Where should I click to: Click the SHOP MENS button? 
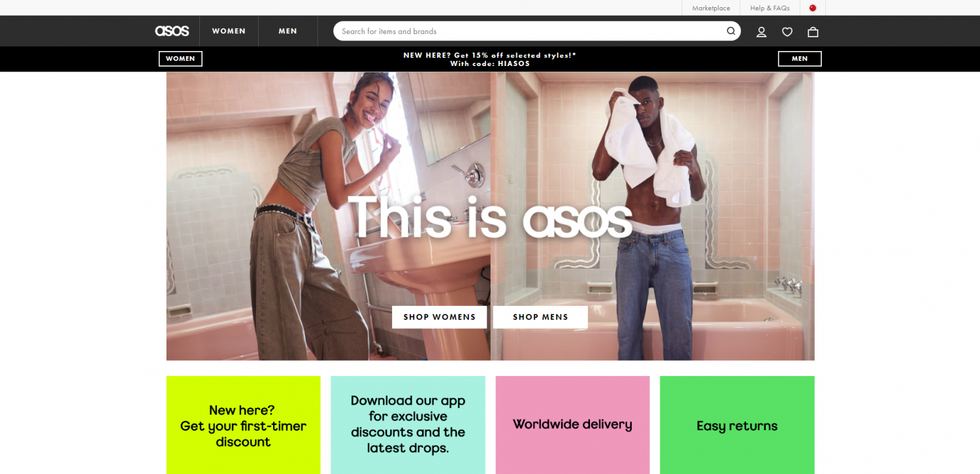click(540, 317)
